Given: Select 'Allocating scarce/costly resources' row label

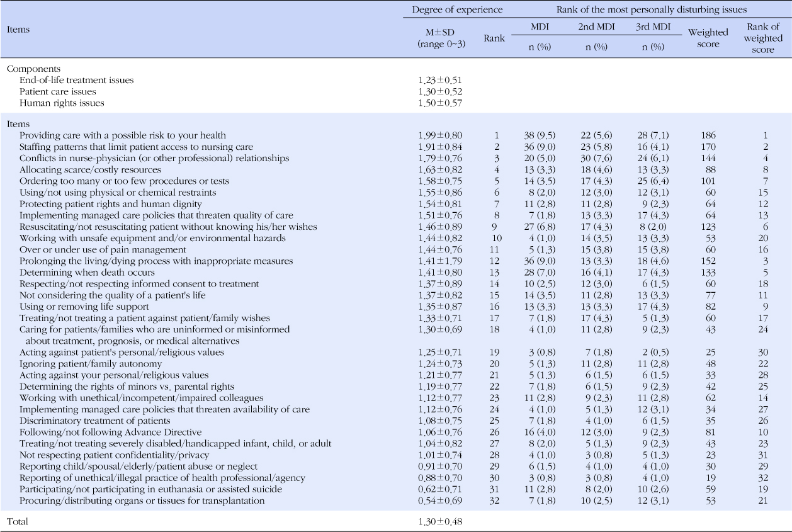Looking at the screenshot, I should (90, 169).
